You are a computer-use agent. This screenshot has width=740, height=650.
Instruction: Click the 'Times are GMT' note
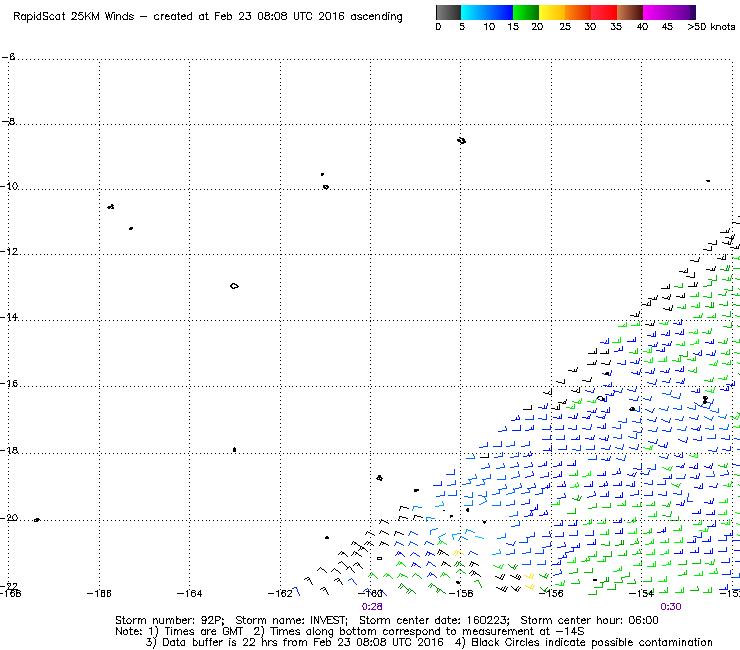(x=203, y=632)
